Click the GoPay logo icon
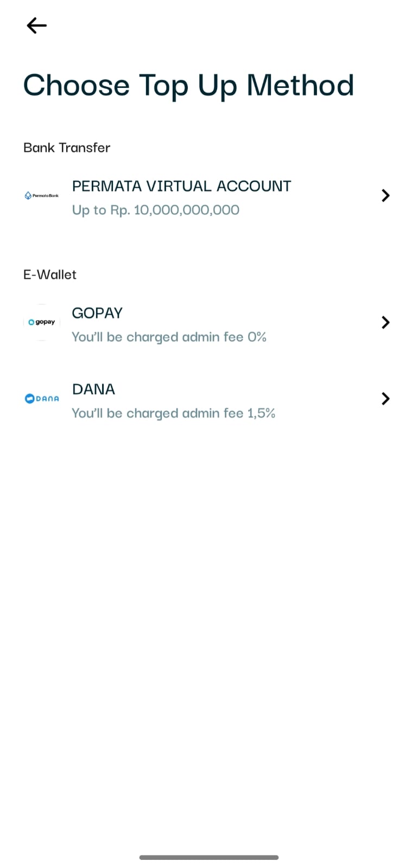Viewport: 418px width, 868px height. click(42, 322)
